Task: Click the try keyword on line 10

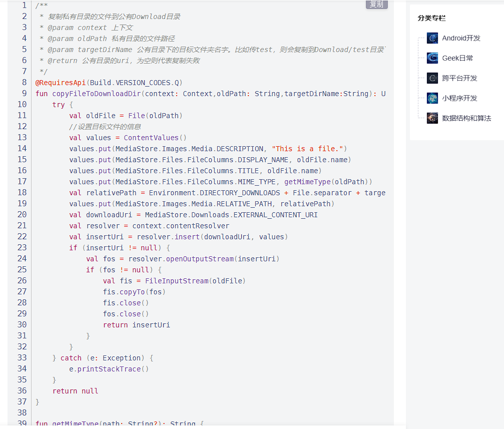Action: pyautogui.click(x=59, y=105)
